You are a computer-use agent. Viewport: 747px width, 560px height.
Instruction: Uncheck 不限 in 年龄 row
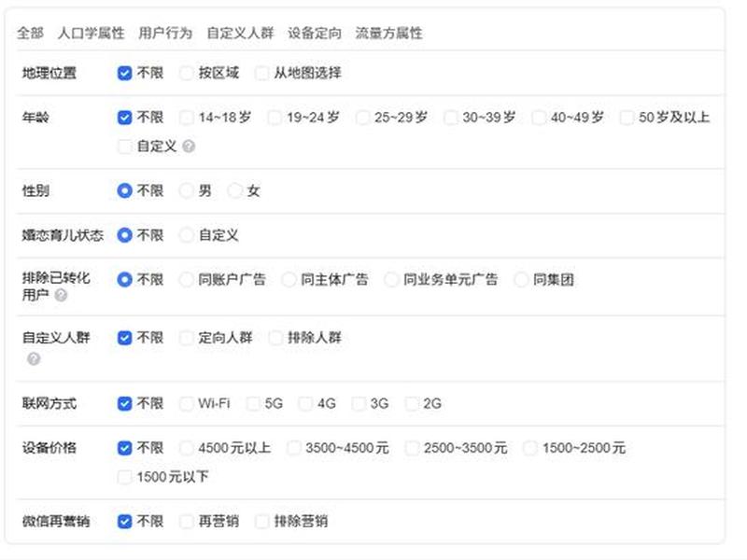pos(124,118)
